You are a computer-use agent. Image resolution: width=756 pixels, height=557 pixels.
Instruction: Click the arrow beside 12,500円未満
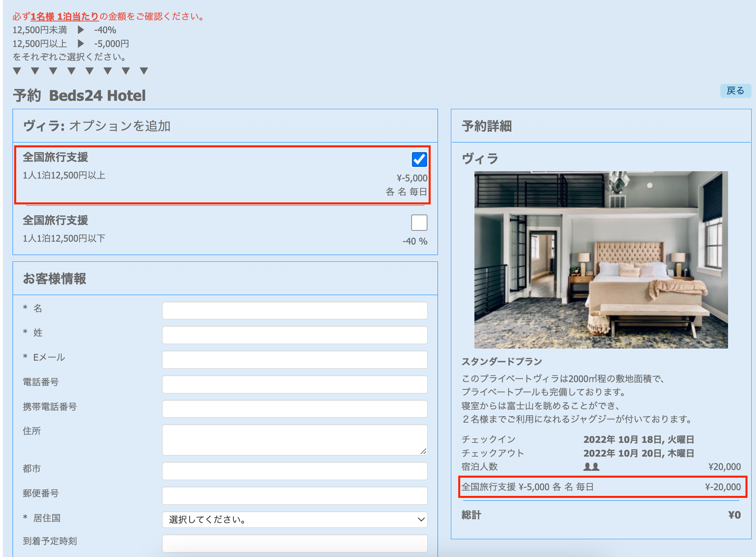click(81, 30)
